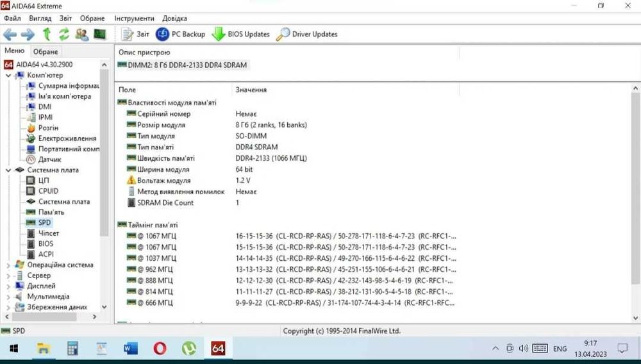
Task: Expand the Сервер tree node
Action: [x=8, y=276]
